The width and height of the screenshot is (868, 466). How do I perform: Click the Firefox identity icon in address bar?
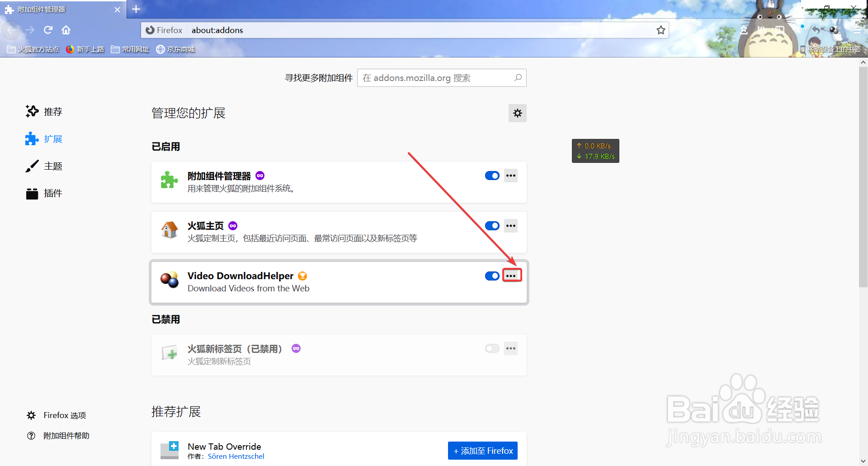pos(150,30)
